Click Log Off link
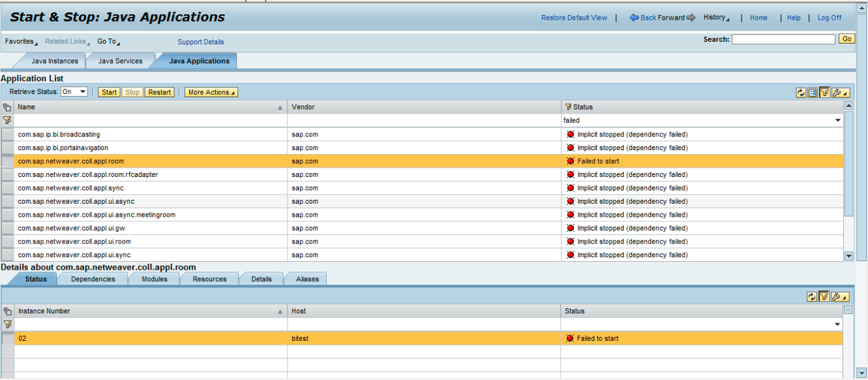The width and height of the screenshot is (868, 380). [830, 18]
